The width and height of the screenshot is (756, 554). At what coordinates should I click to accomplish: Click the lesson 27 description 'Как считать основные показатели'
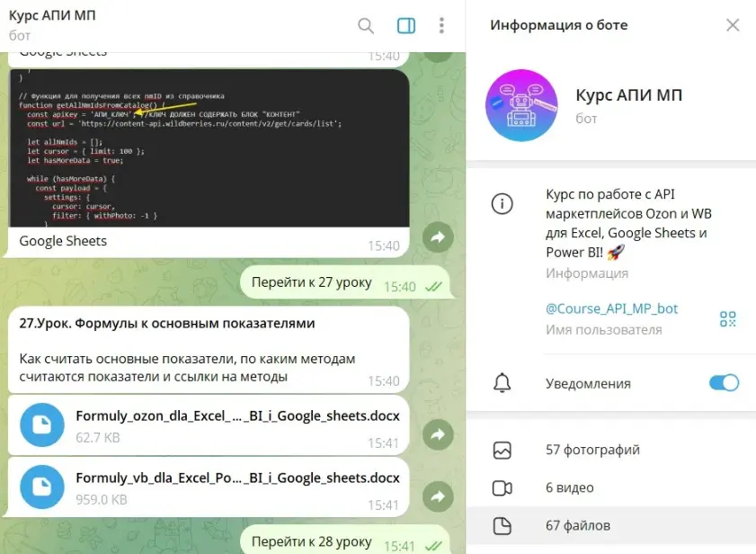[187, 368]
